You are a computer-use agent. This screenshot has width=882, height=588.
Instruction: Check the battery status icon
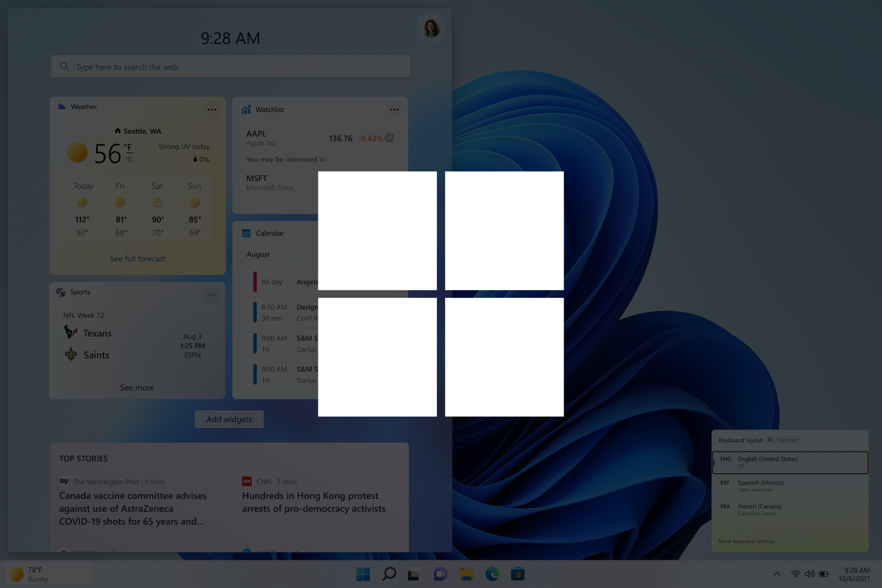click(x=824, y=574)
